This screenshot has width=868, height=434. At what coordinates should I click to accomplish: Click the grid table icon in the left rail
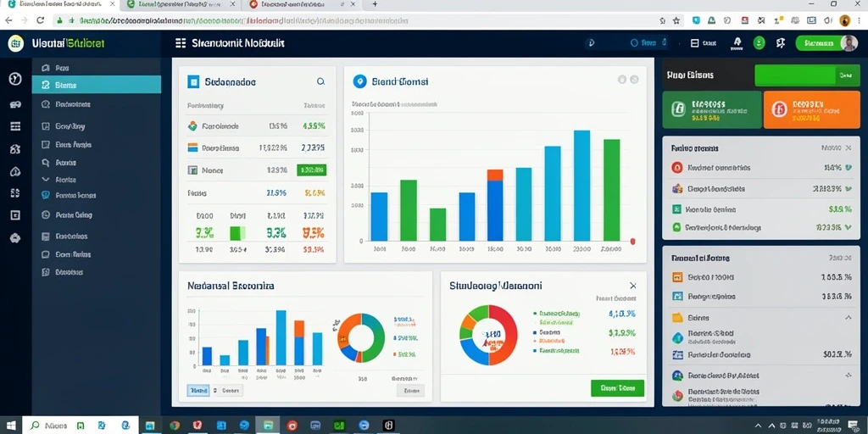(x=15, y=126)
